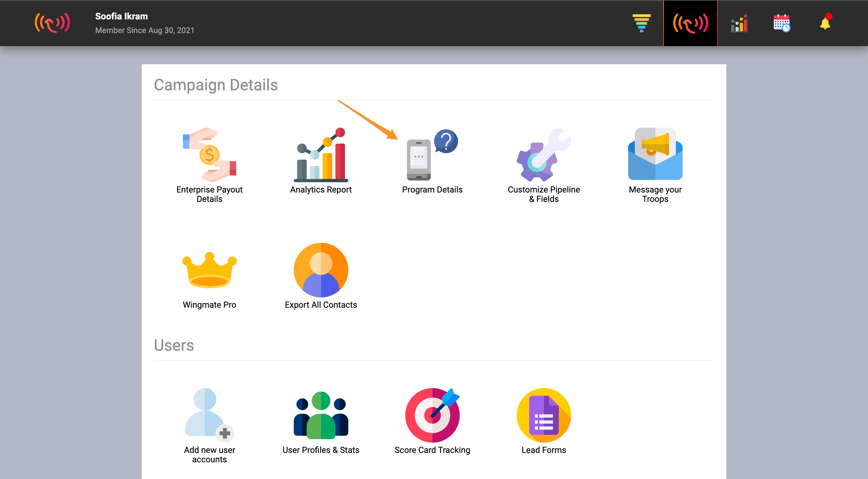Open the Message your Troops envelope icon
Viewport: 868px width, 479px height.
point(655,154)
